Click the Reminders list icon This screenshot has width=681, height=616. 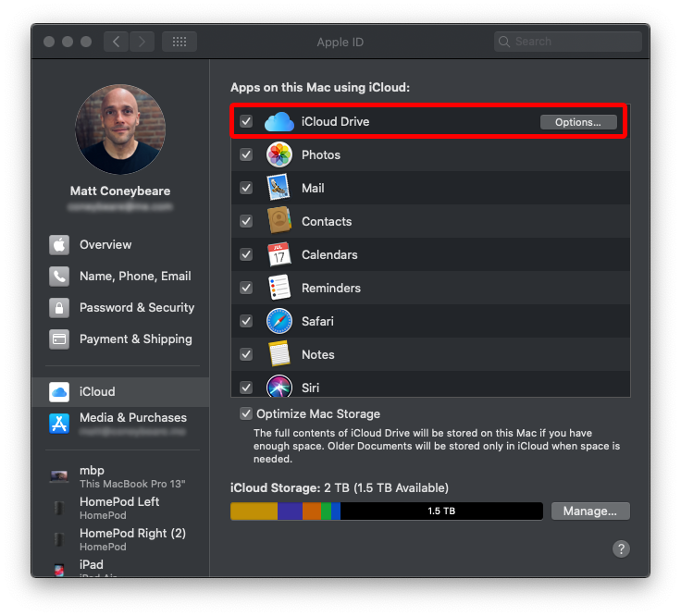coord(279,289)
